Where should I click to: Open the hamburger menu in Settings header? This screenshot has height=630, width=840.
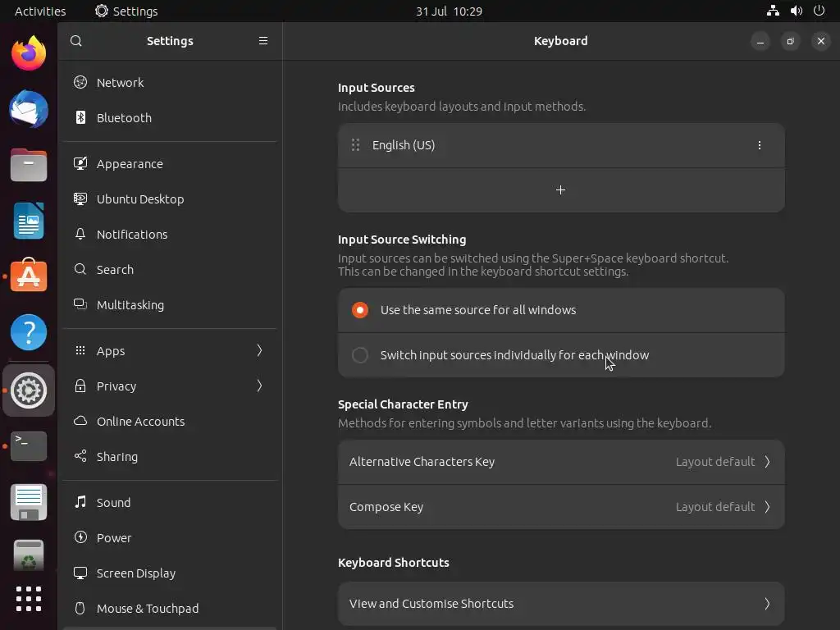pos(263,41)
